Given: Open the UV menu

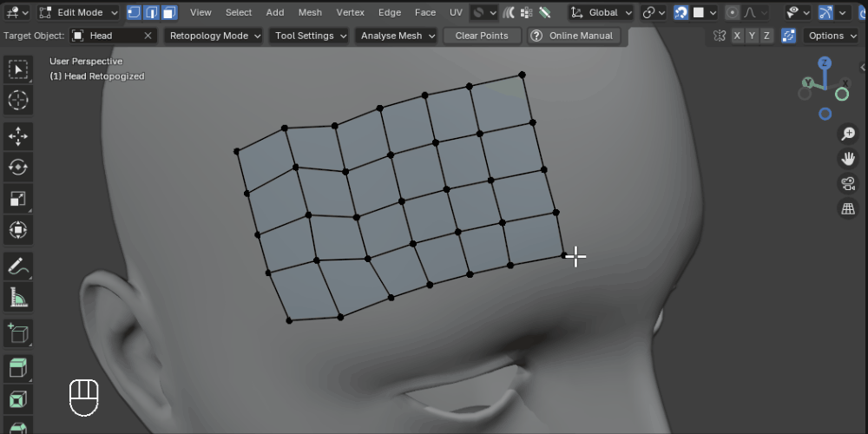Looking at the screenshot, I should 456,12.
